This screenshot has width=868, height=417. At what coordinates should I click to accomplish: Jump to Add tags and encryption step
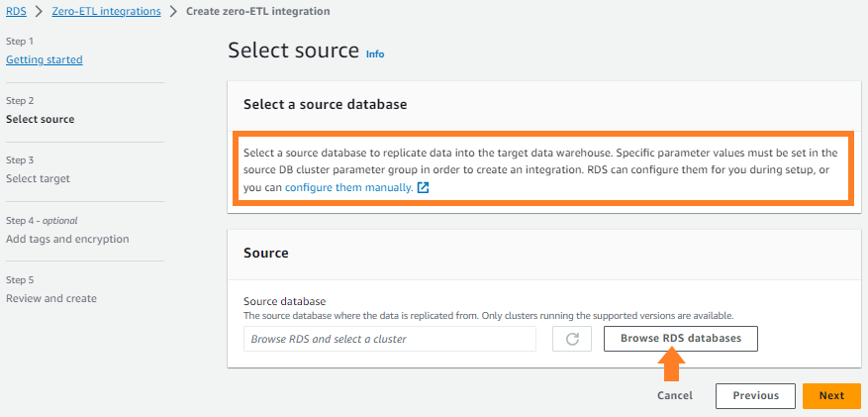(x=67, y=239)
